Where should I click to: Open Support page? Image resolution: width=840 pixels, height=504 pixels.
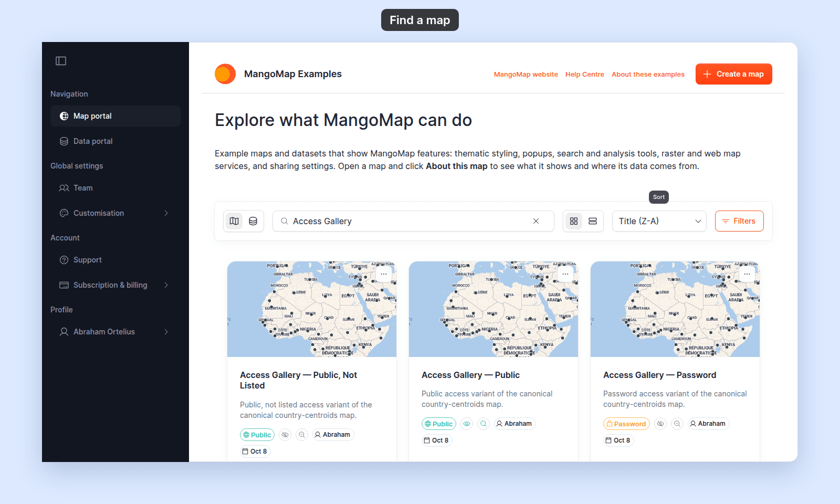pyautogui.click(x=115, y=260)
